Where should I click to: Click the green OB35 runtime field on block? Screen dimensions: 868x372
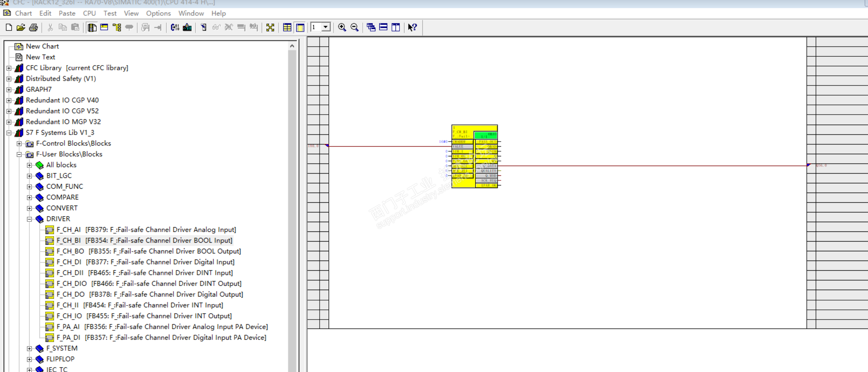coord(485,135)
